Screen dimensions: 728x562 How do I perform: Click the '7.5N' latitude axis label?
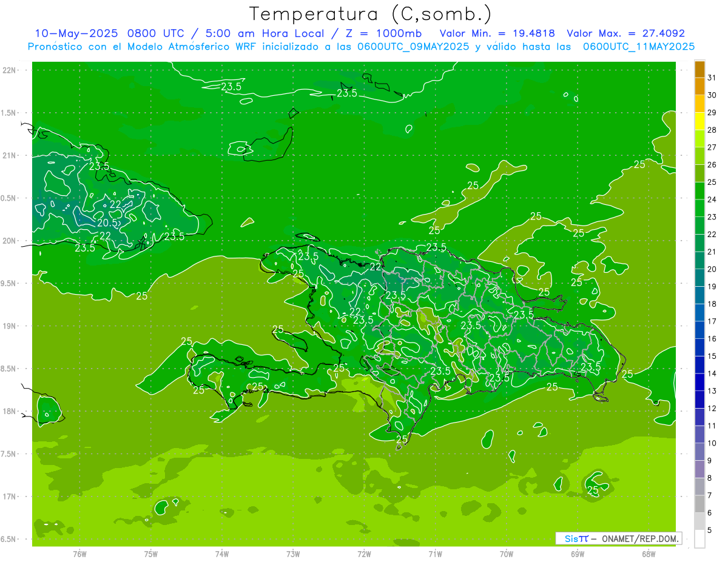[x=9, y=454]
